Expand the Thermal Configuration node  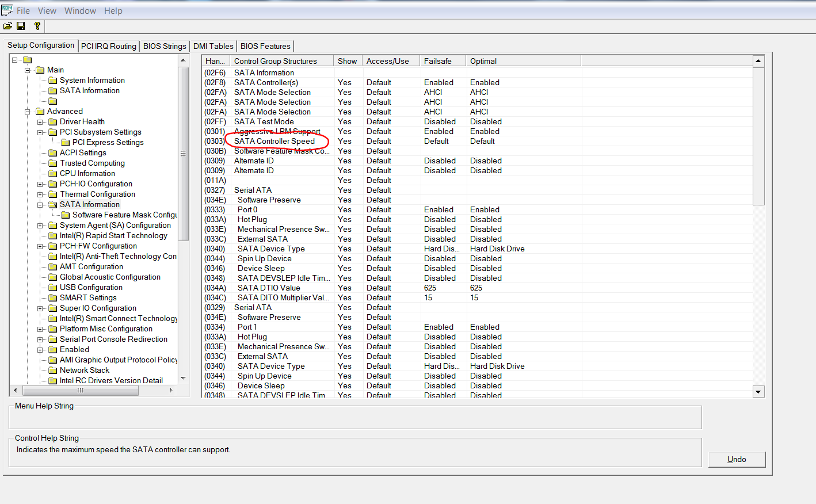40,194
